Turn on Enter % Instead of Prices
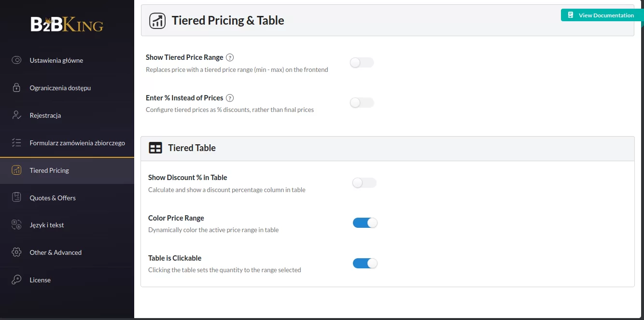Viewport: 644px width, 320px height. click(x=362, y=103)
